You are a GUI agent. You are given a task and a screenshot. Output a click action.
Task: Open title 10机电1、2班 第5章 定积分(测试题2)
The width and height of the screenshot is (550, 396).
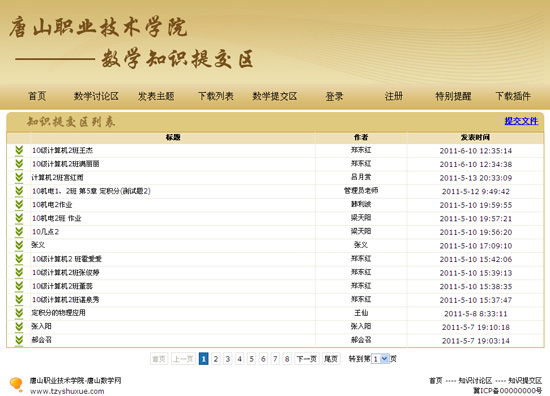click(x=91, y=191)
